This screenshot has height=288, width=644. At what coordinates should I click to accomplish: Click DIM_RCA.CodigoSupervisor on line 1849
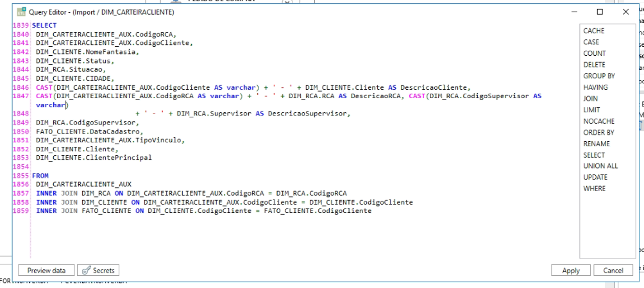[x=87, y=123]
